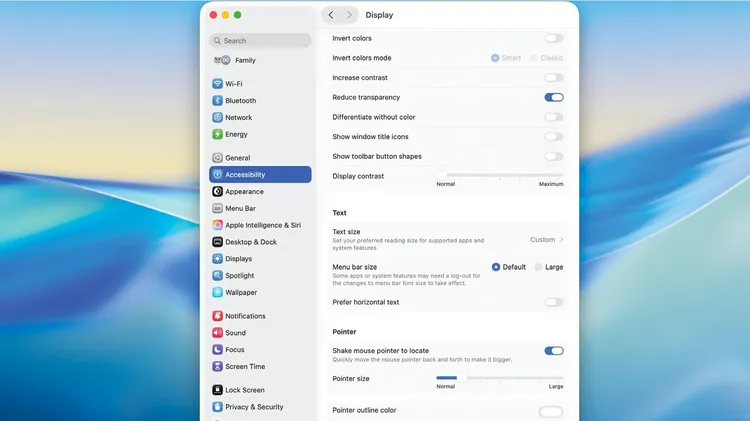Open the Lock Screen icon
Image resolution: width=750 pixels, height=421 pixels.
217,390
